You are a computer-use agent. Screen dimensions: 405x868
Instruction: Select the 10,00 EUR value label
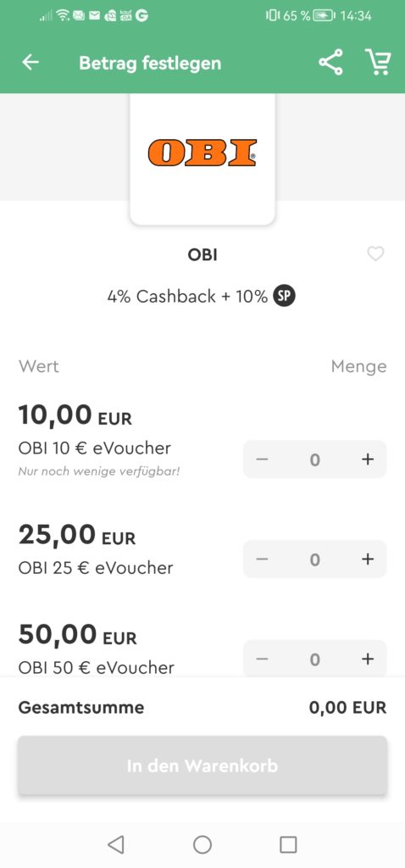[75, 415]
